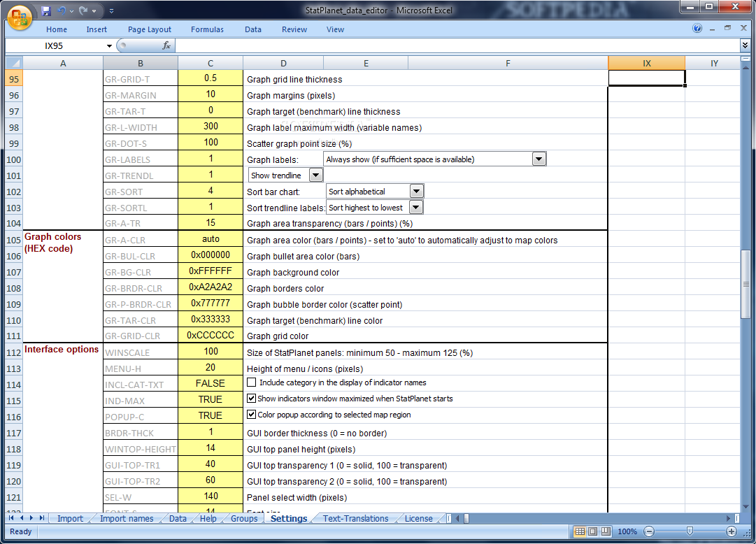Click the 100% zoom level
Screen dimensions: 756x544
[627, 531]
